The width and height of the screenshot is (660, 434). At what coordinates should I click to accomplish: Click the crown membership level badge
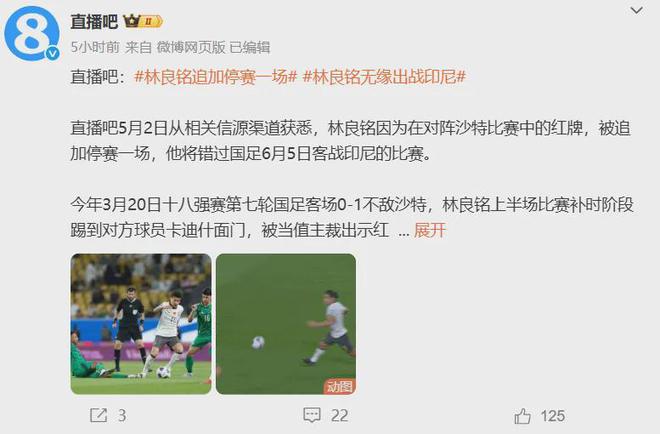(x=143, y=21)
